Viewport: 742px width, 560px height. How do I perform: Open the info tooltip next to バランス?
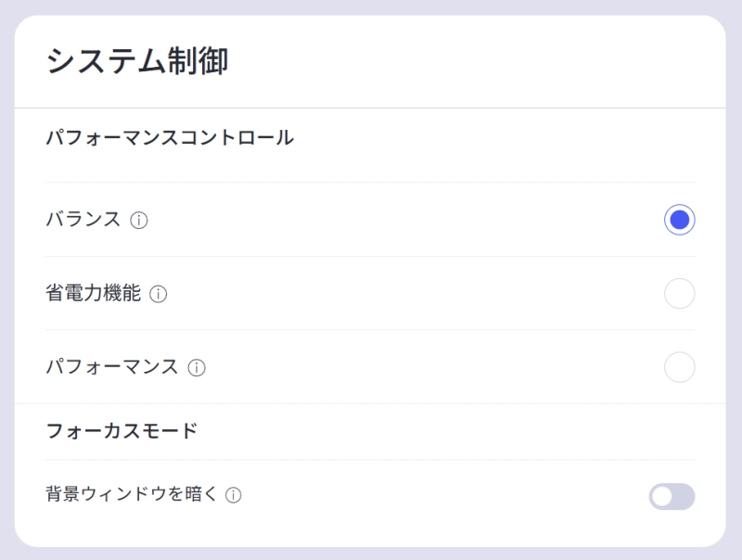(x=137, y=220)
